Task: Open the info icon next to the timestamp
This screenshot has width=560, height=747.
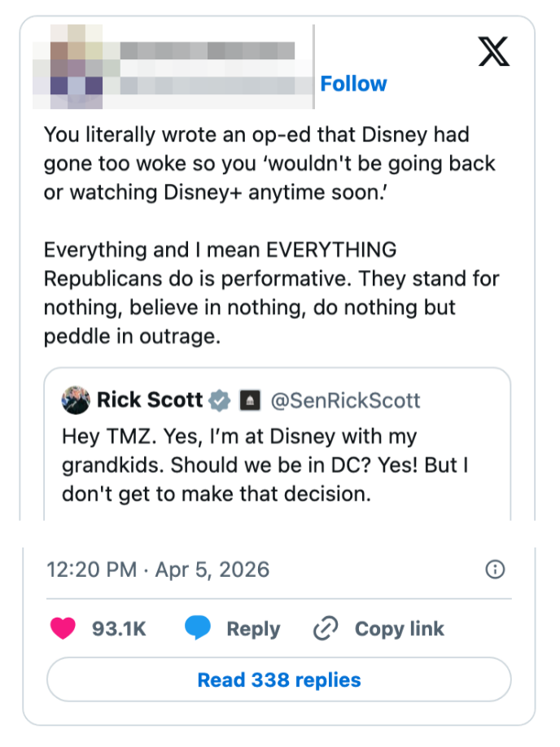Action: click(497, 570)
